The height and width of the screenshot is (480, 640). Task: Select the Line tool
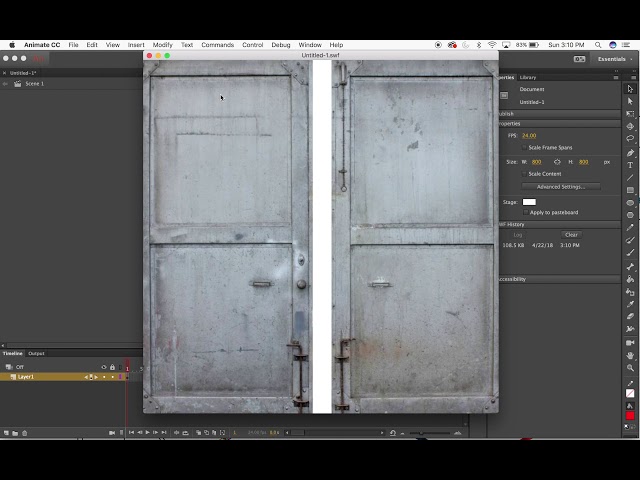[x=630, y=178]
